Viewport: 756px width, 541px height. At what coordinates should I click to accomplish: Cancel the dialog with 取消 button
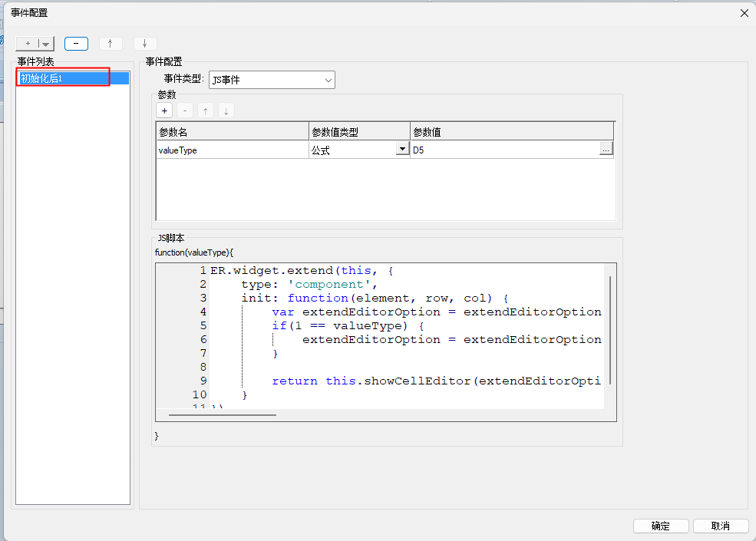720,526
